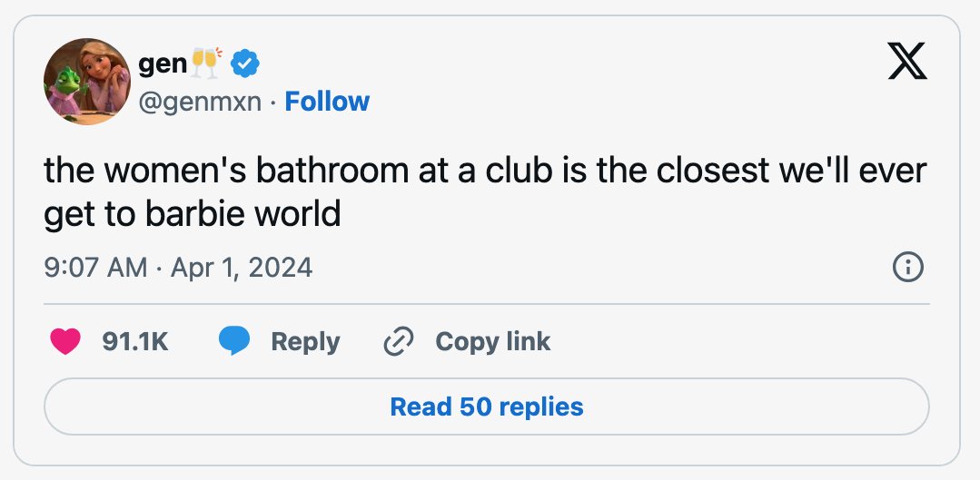The image size is (980, 480).
Task: Click the blue reply speech bubble icon
Action: tap(234, 341)
